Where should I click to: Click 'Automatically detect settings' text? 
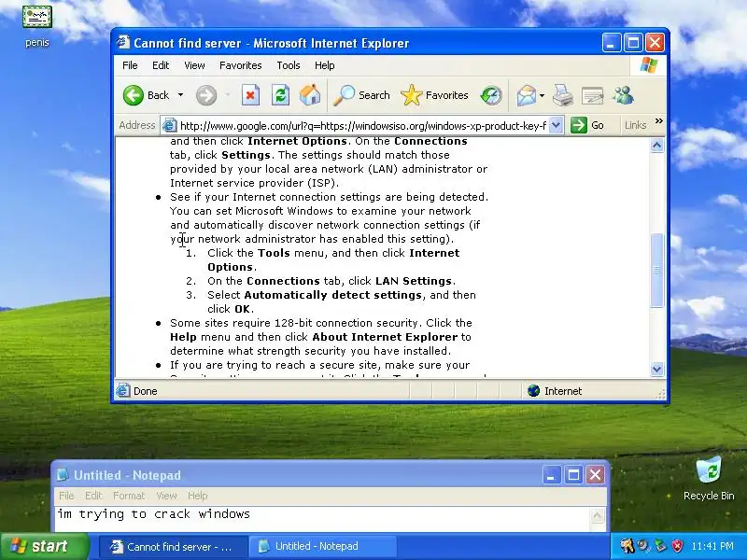[x=332, y=295]
